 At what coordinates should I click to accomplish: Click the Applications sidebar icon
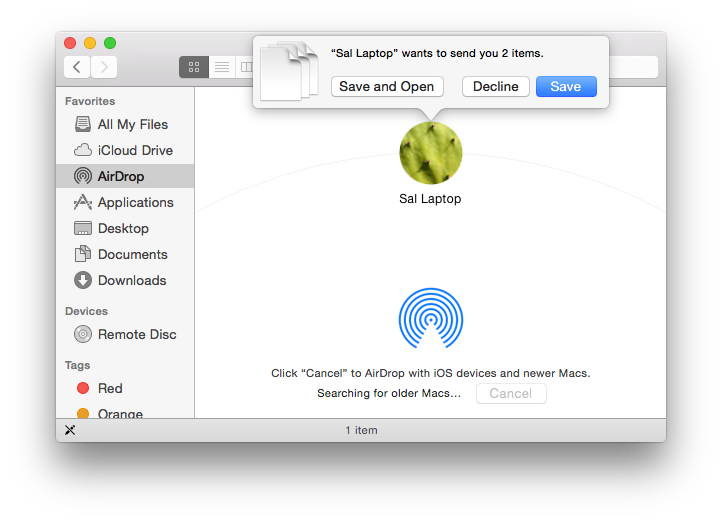click(83, 202)
